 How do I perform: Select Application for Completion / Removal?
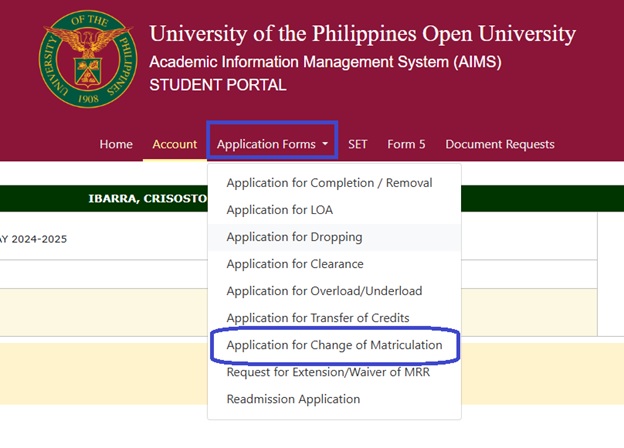click(329, 183)
